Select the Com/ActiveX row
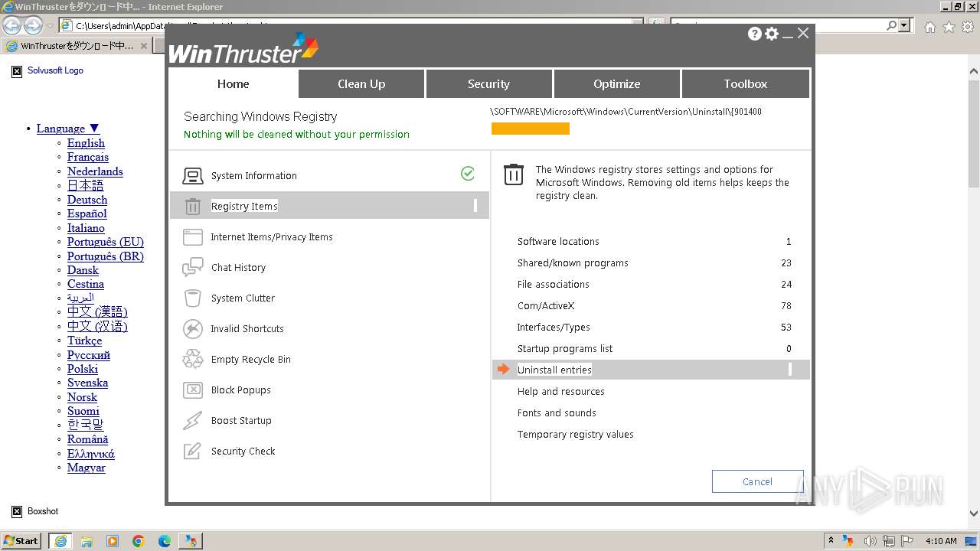The width and height of the screenshot is (980, 551). click(x=651, y=305)
